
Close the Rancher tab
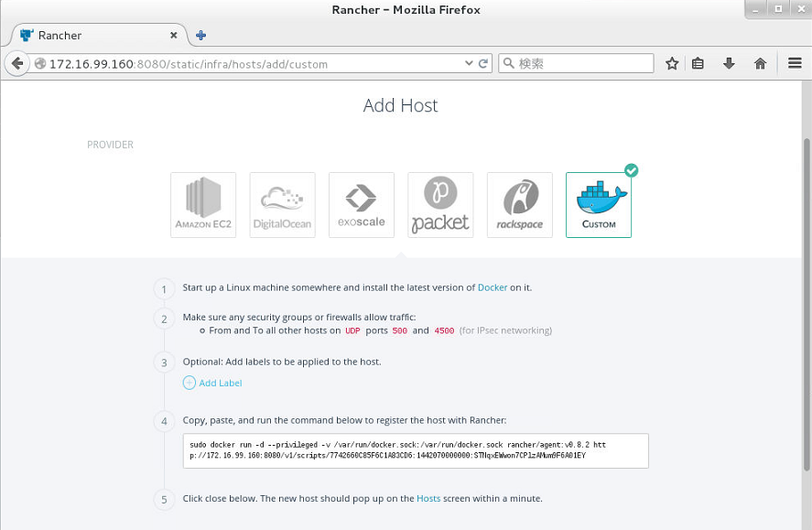(174, 35)
